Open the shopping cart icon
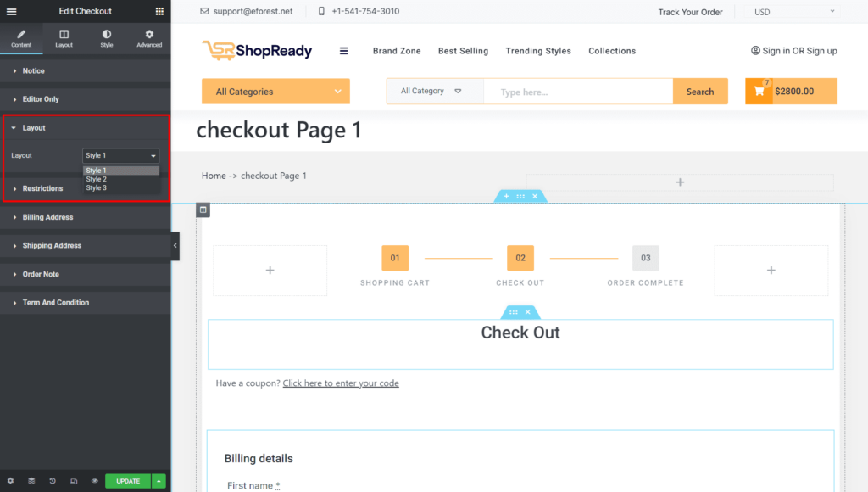This screenshot has width=868, height=492. click(x=759, y=91)
